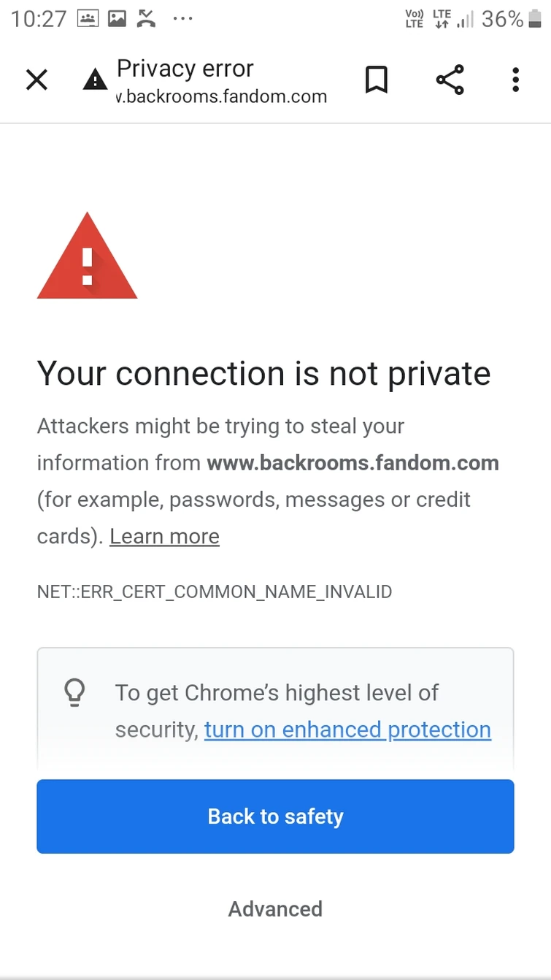Screen dimensions: 551x980
Task: Tap the warning triangle beside the site address
Action: click(95, 80)
